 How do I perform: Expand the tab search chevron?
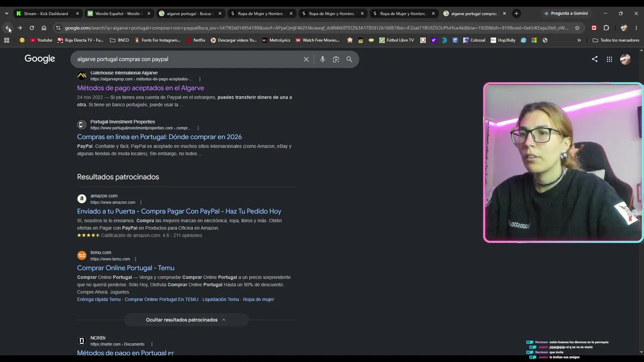point(7,14)
